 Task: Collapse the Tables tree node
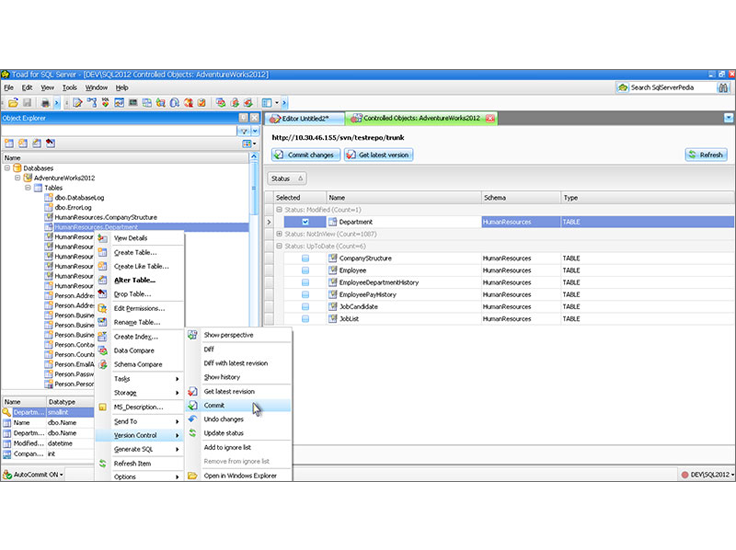point(28,187)
